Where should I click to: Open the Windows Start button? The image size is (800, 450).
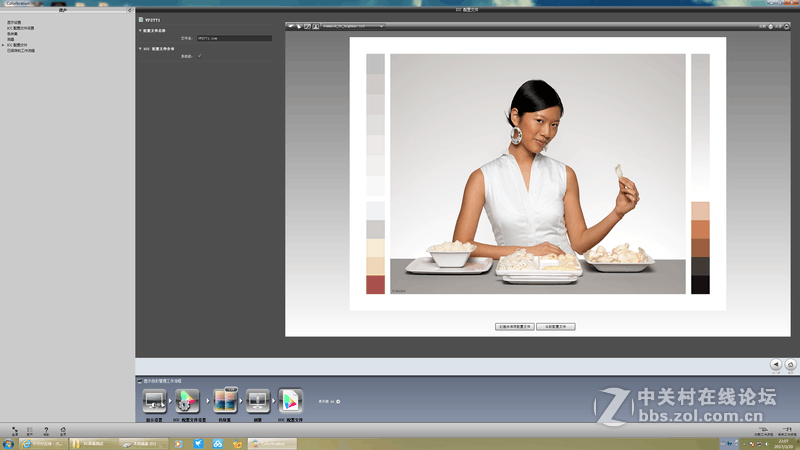tap(8, 444)
